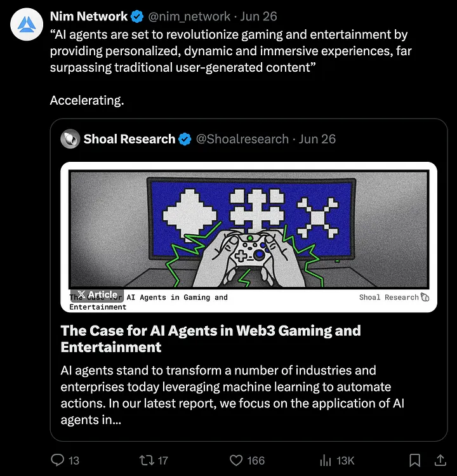Click Nim Network's blue verified badge

click(x=138, y=16)
